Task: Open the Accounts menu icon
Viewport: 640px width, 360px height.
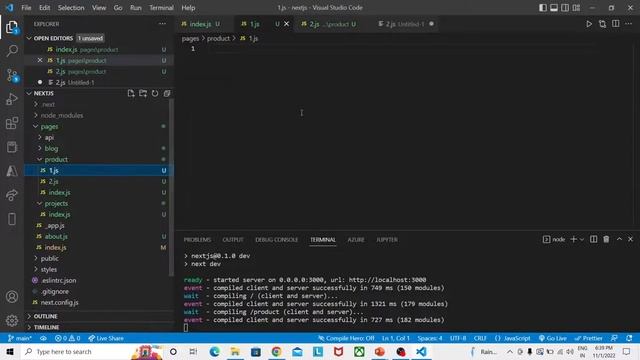Action: [12, 297]
